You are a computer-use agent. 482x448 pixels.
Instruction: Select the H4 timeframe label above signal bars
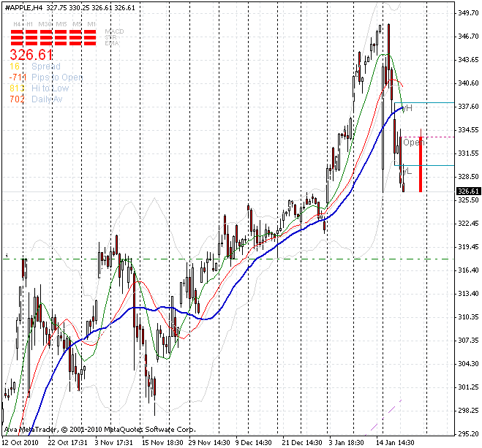click(x=17, y=24)
